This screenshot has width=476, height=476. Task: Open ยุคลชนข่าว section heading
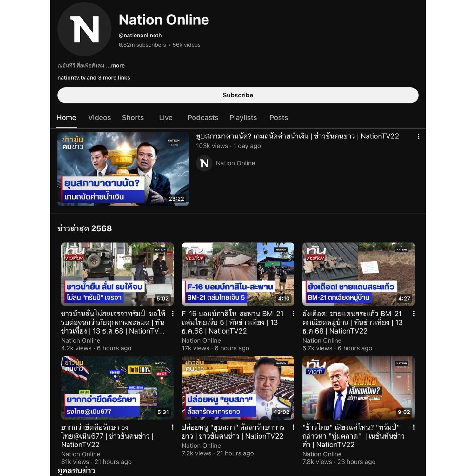pos(76,471)
